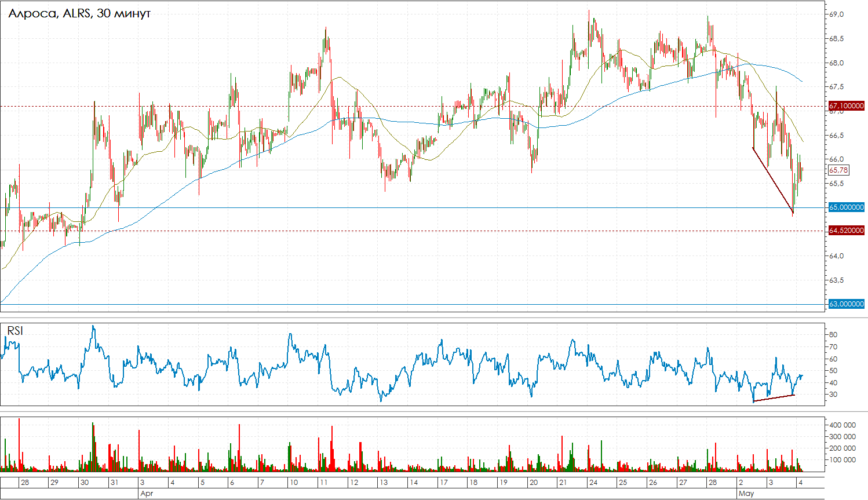The width and height of the screenshot is (868, 500).
Task: Click the RSI scale value 50
Action: coord(833,371)
